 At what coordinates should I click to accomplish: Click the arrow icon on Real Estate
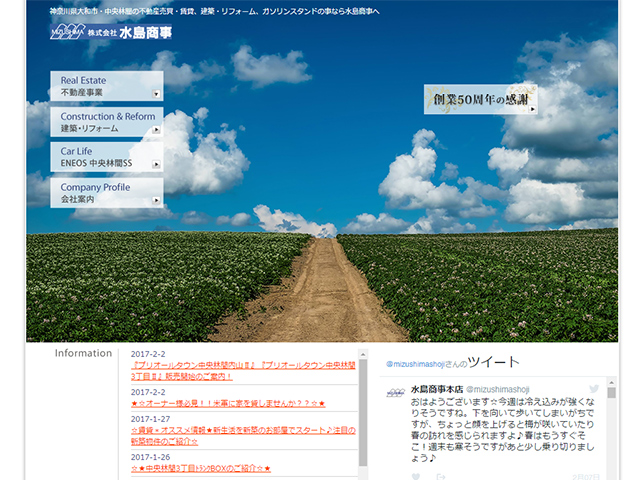click(x=156, y=94)
